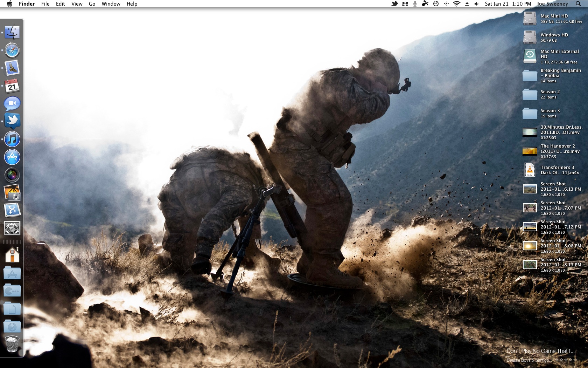The image size is (588, 368).
Task: Click the Beastie Boys & Santigold artist text
Action: pyautogui.click(x=530, y=360)
